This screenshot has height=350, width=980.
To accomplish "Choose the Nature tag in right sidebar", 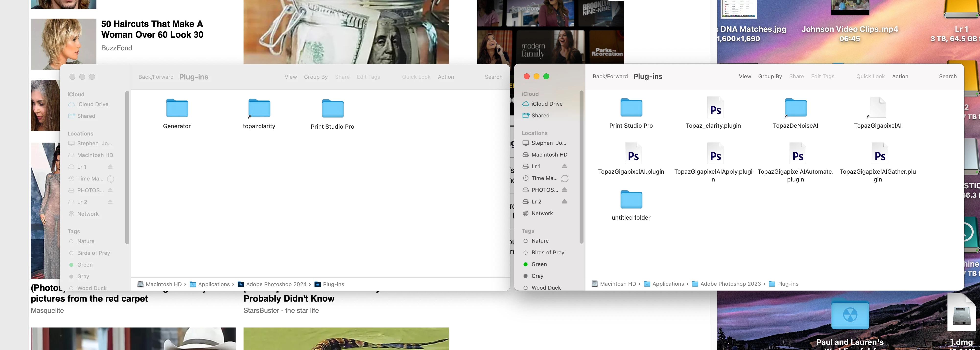I will pyautogui.click(x=539, y=241).
